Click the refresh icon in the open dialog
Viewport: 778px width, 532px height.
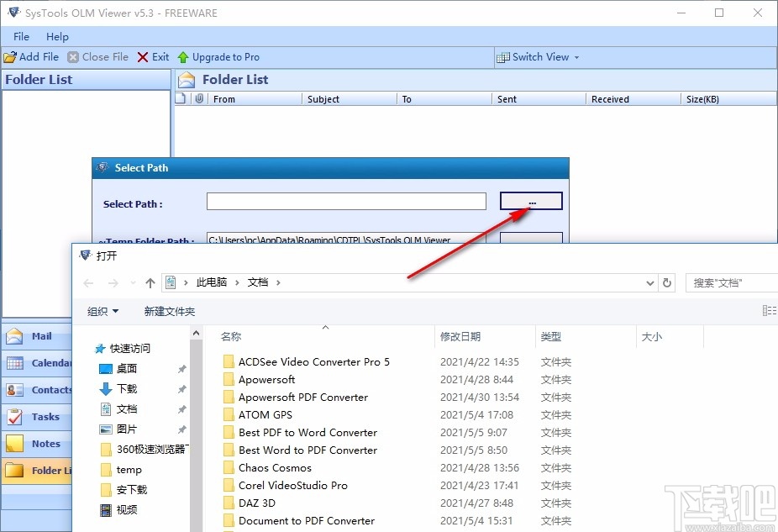pos(667,282)
